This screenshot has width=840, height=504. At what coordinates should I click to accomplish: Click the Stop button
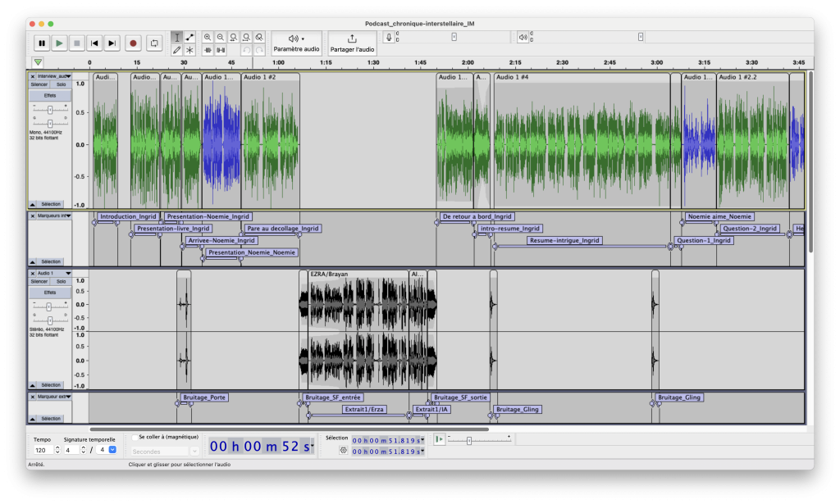pos(76,43)
